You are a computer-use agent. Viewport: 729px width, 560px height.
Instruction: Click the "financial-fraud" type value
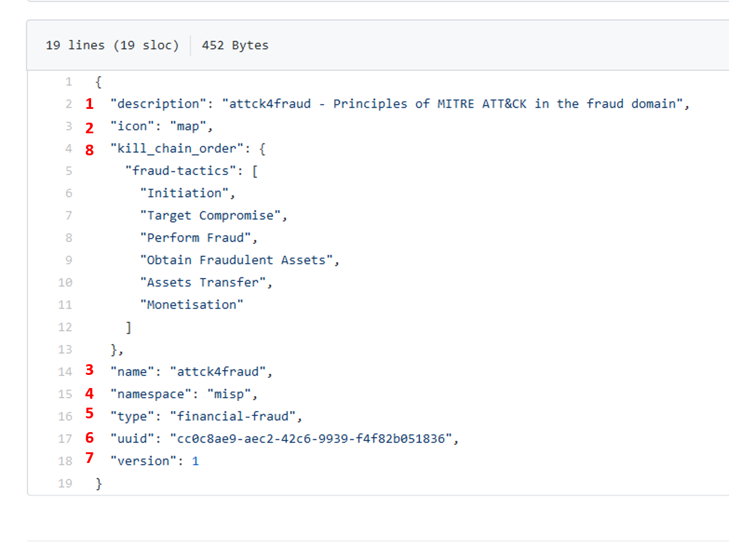pyautogui.click(x=233, y=417)
